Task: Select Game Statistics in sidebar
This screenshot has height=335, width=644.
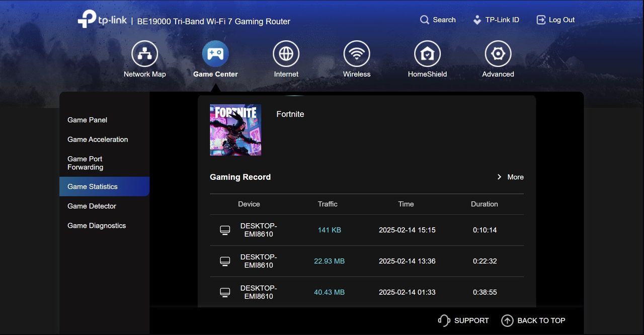Action: [104, 186]
